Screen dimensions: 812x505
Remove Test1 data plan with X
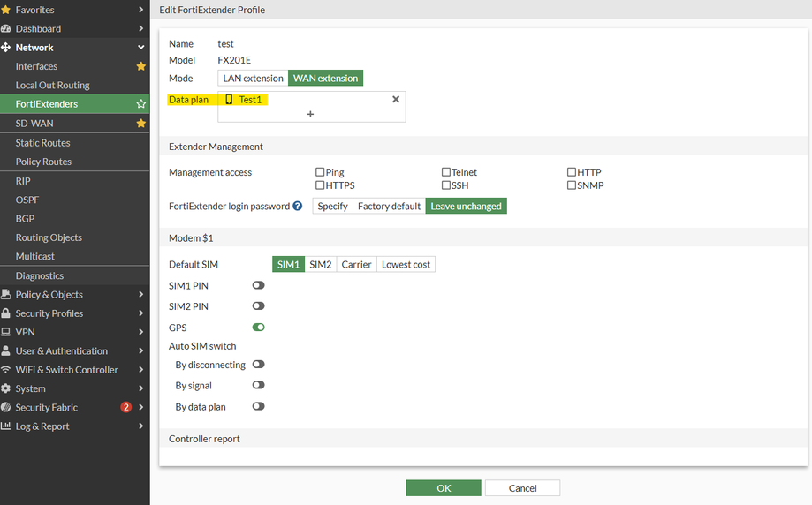(x=396, y=100)
